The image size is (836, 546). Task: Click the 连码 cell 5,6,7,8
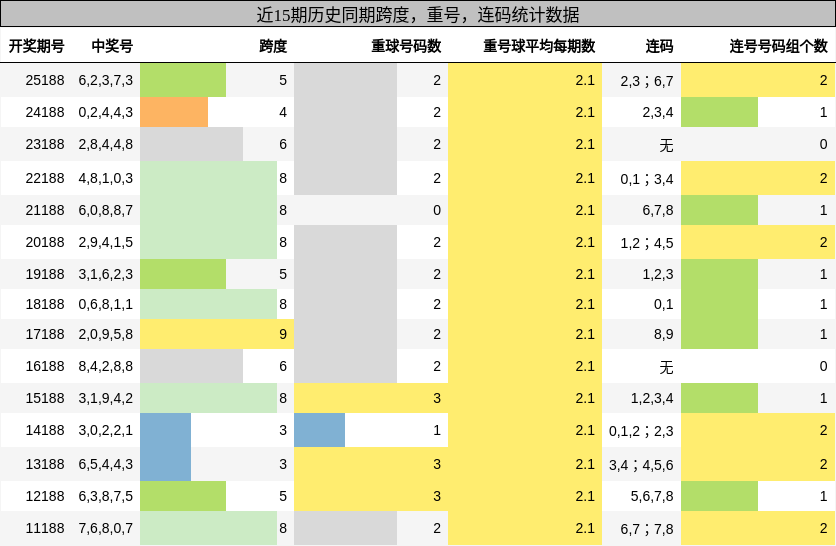coord(652,496)
